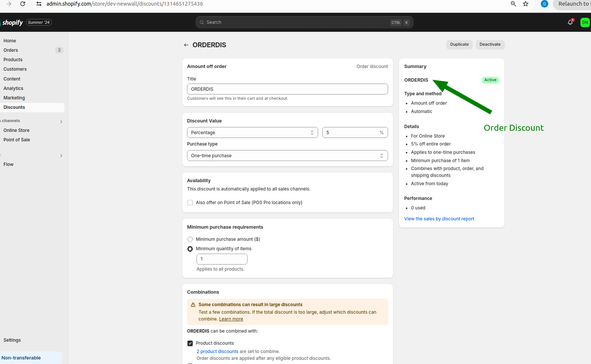The image size is (591, 364).
Task: Open the Google profile avatar in browser
Action: click(544, 4)
